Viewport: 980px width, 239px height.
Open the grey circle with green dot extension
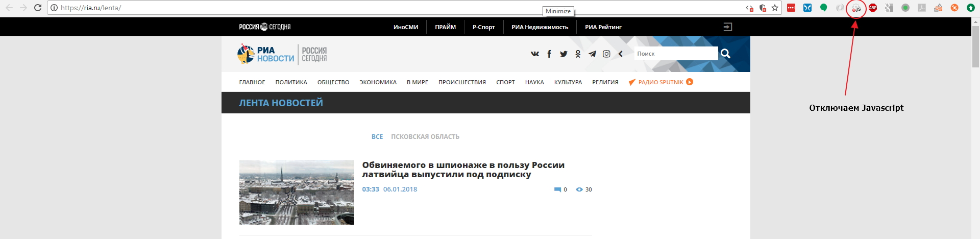coord(905,8)
